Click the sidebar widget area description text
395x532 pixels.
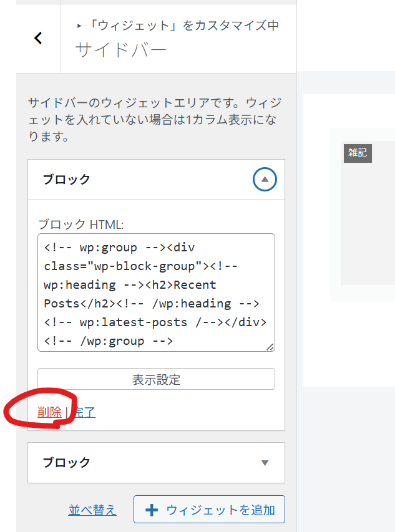click(154, 118)
